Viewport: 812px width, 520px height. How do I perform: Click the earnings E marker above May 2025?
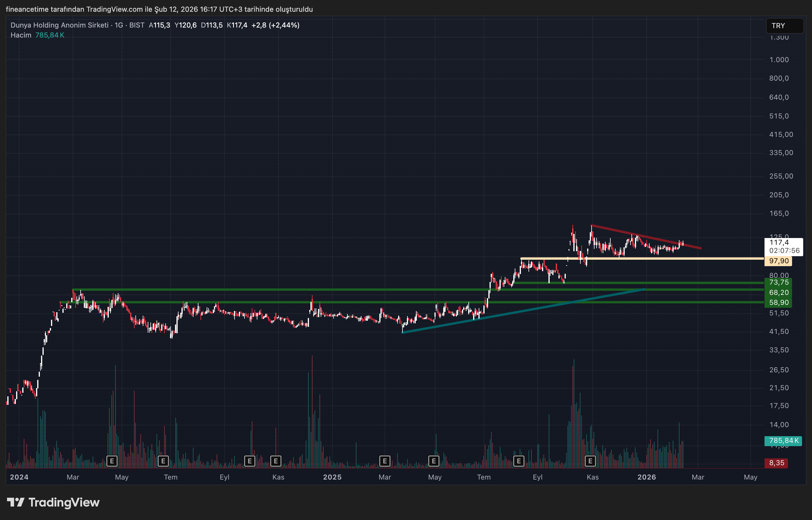434,461
